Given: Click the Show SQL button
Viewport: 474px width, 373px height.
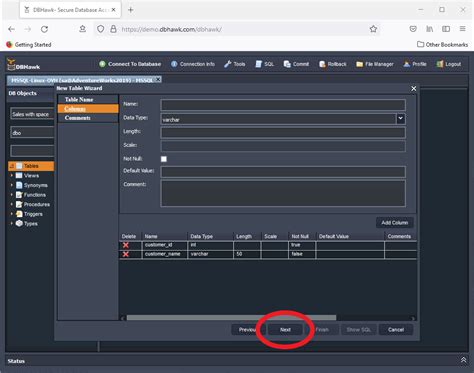Looking at the screenshot, I should (359, 330).
